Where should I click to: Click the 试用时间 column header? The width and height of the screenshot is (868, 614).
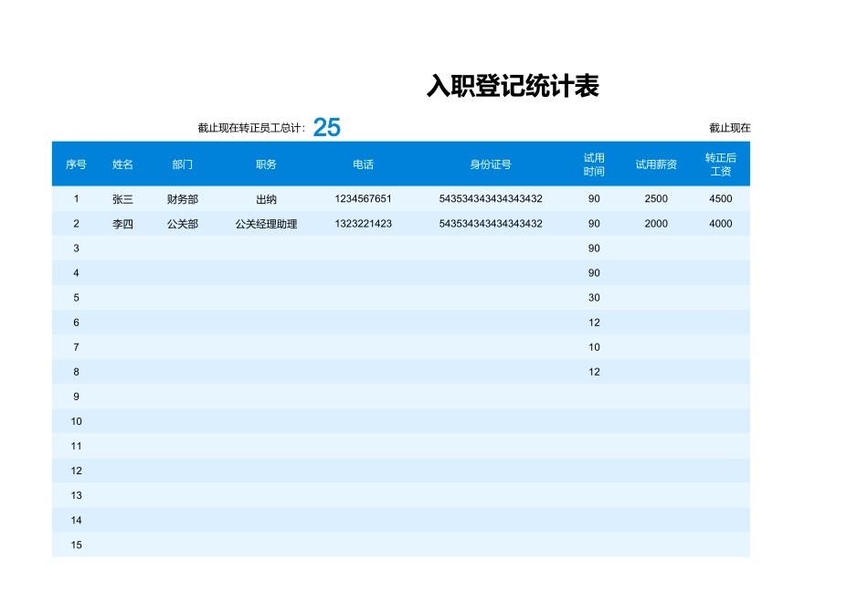click(593, 164)
